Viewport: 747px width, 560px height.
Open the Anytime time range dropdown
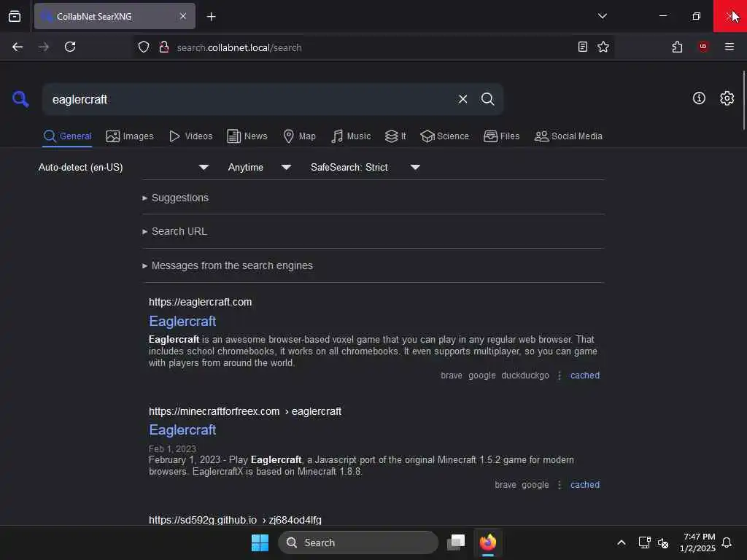click(259, 167)
